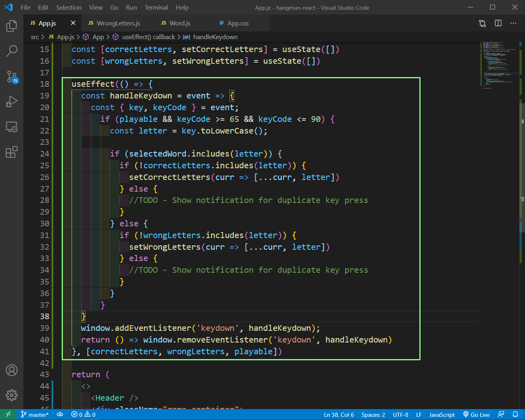Change indentation via Spaces: 2

pos(373,414)
